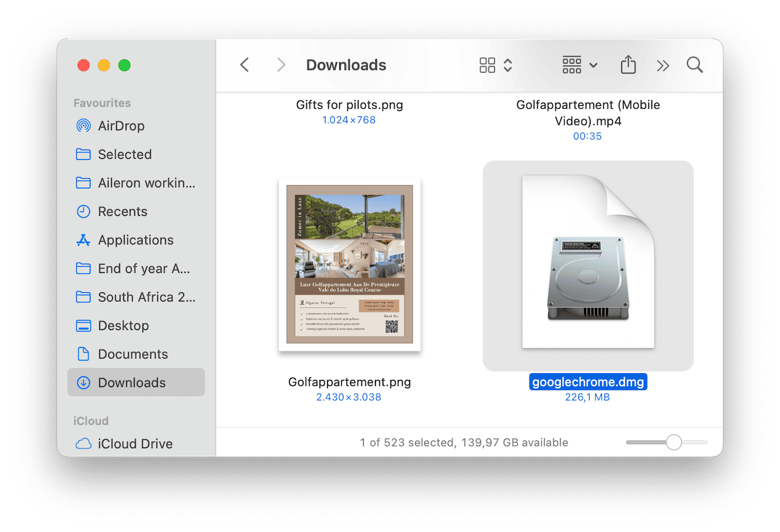Adjust the icon size slider

point(673,442)
